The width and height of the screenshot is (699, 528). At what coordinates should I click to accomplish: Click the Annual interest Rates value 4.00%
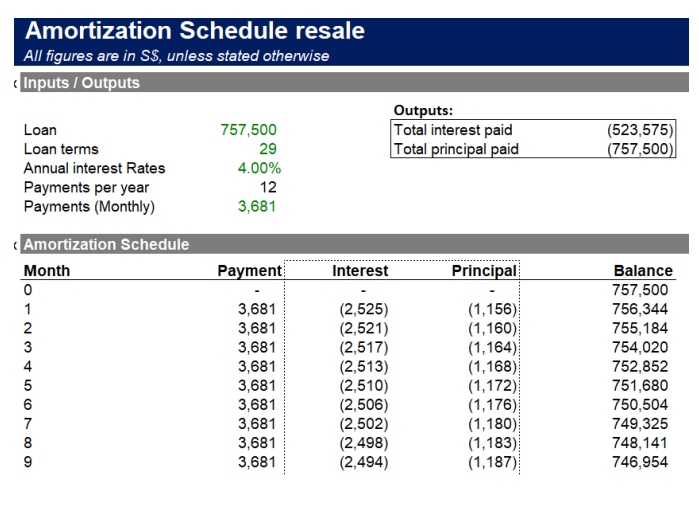pos(259,168)
